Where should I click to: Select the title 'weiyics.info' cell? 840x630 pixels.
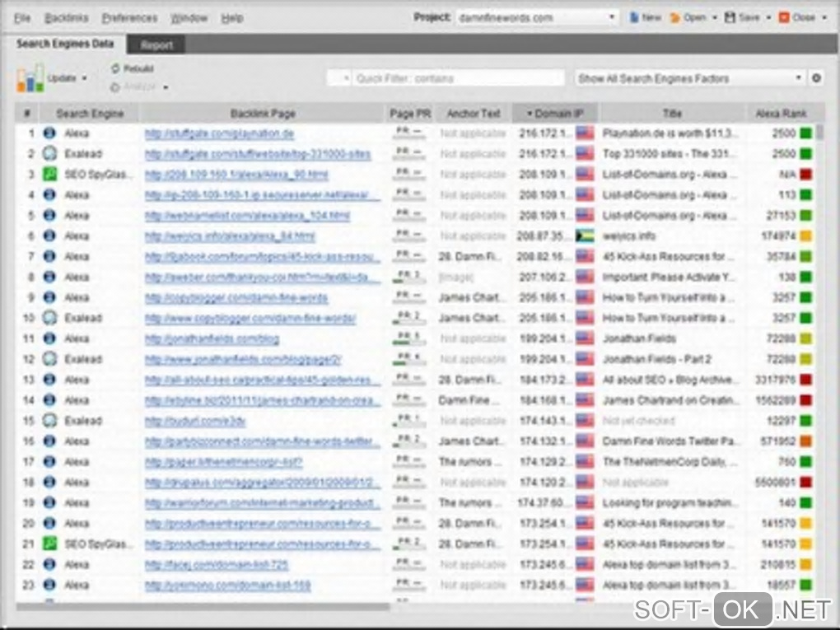(629, 236)
